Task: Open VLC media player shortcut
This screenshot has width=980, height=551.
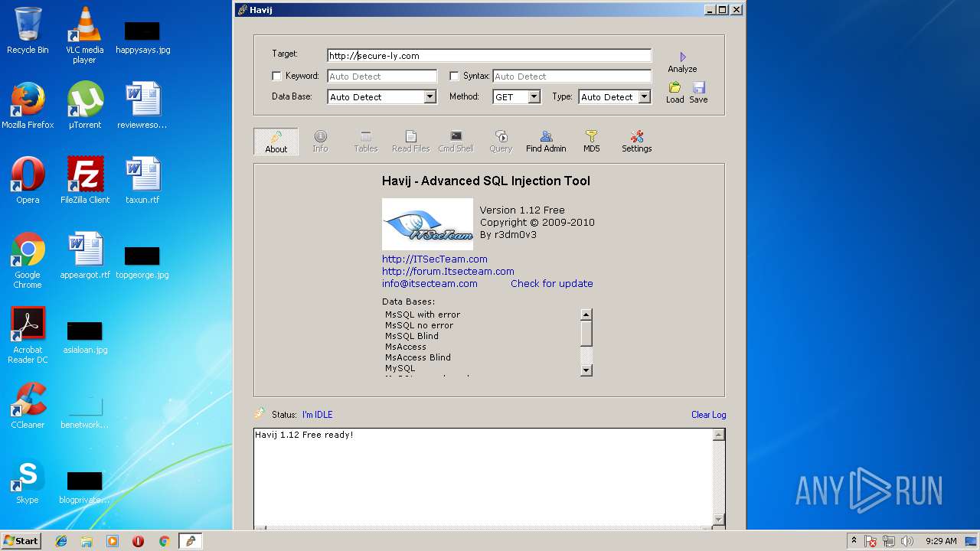Action: 84,34
